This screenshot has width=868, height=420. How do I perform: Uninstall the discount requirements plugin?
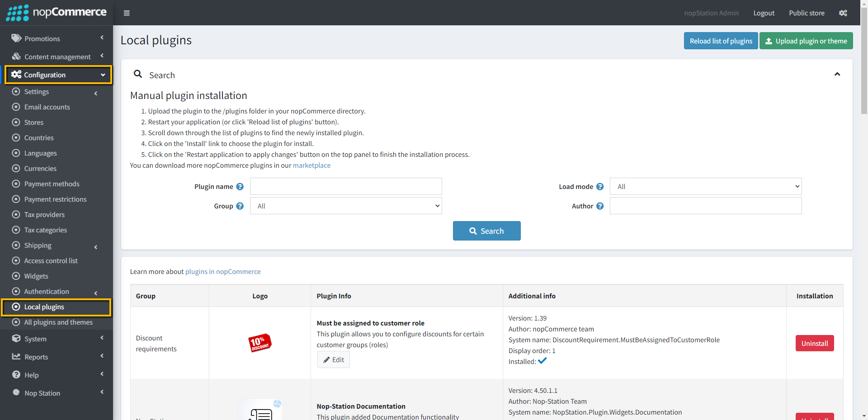(814, 344)
